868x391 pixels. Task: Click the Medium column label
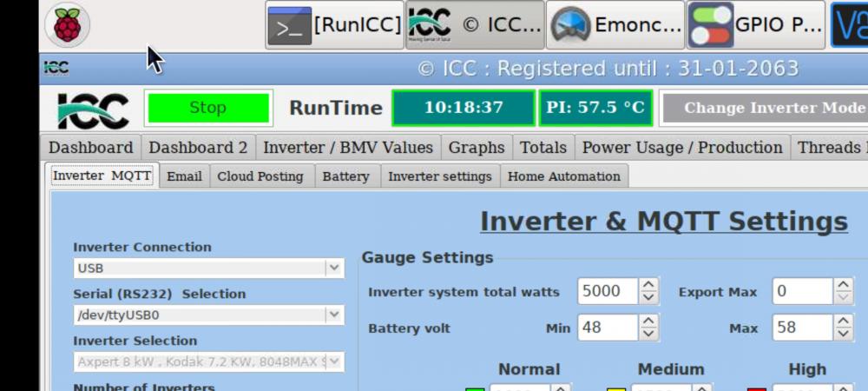tap(671, 369)
